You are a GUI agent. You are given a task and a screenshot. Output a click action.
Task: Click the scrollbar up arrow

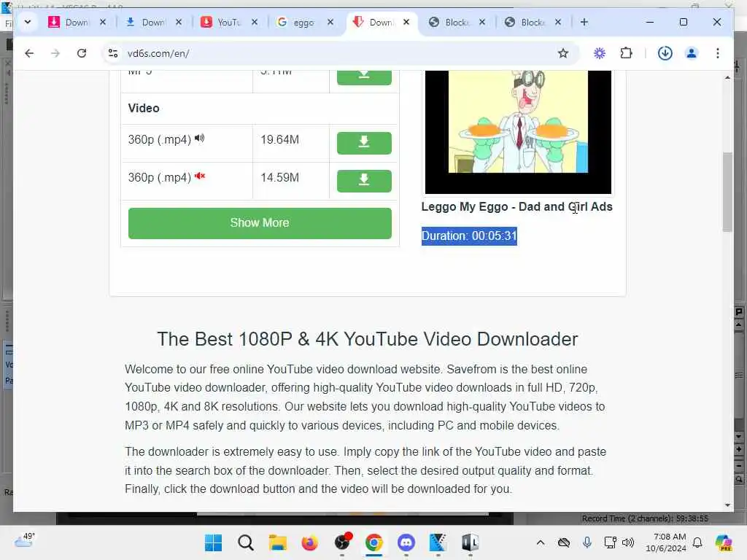727,77
